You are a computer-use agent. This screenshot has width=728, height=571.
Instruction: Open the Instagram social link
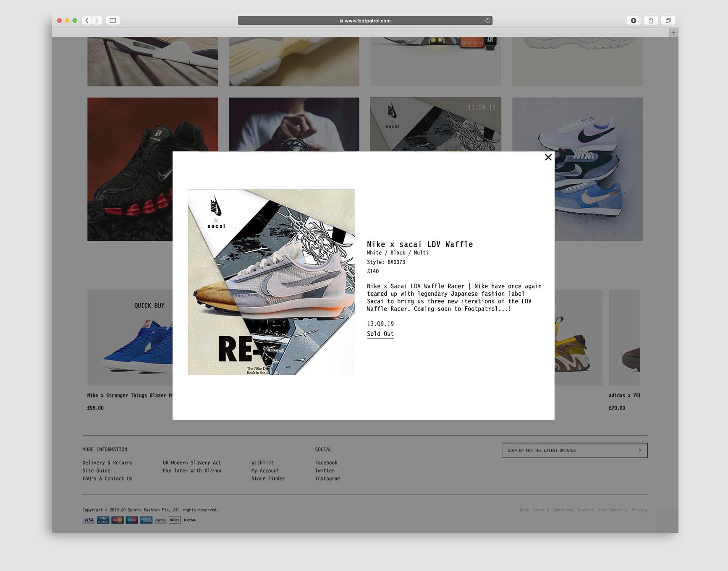point(328,479)
